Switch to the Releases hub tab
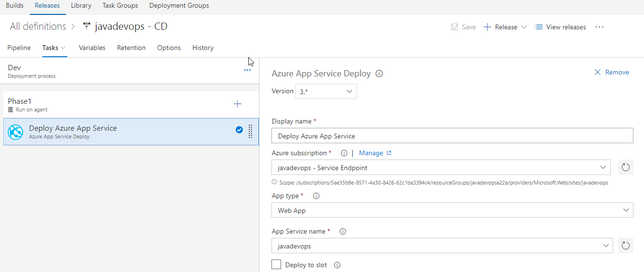Viewport: 644px width, 272px height. (x=47, y=6)
